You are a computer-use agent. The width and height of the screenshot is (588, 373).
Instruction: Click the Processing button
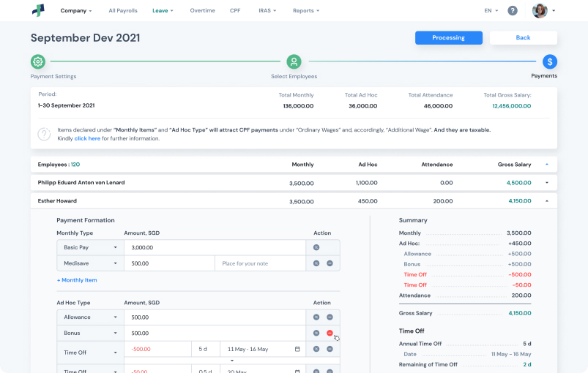(448, 38)
